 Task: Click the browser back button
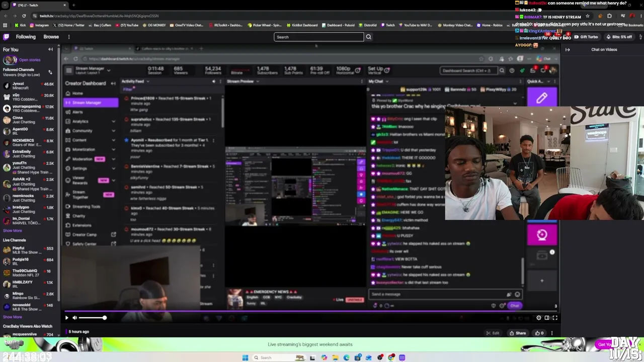click(x=5, y=16)
